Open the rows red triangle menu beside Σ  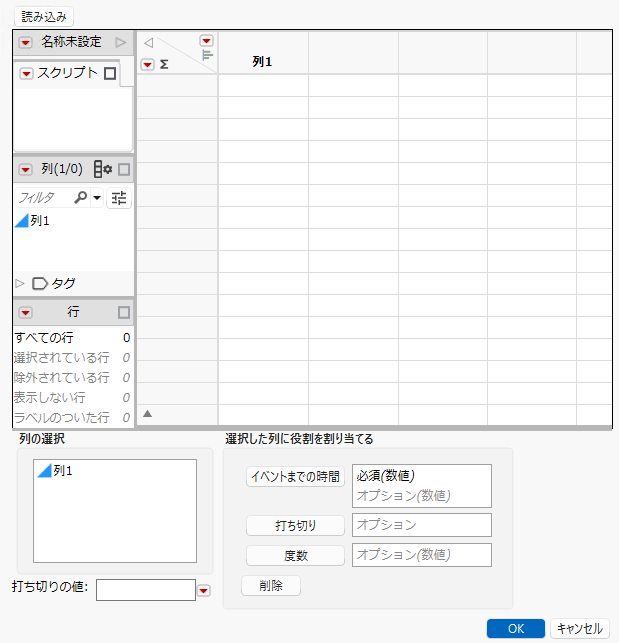pyautogui.click(x=147, y=64)
